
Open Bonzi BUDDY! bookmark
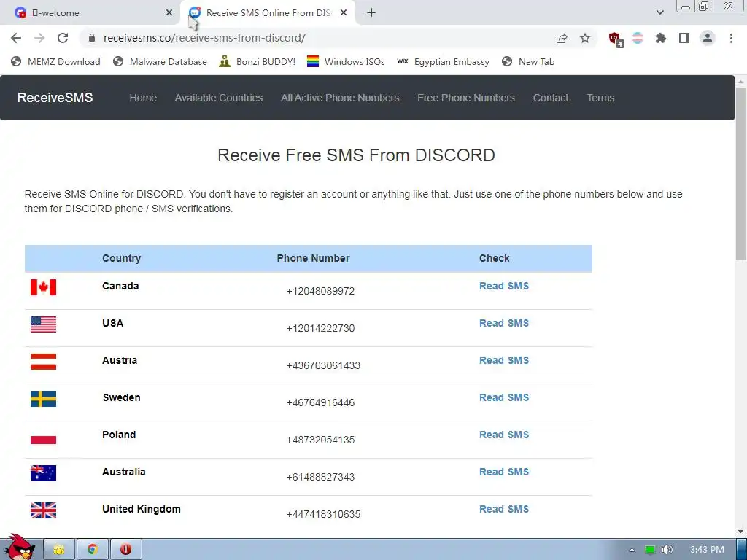pyautogui.click(x=258, y=61)
